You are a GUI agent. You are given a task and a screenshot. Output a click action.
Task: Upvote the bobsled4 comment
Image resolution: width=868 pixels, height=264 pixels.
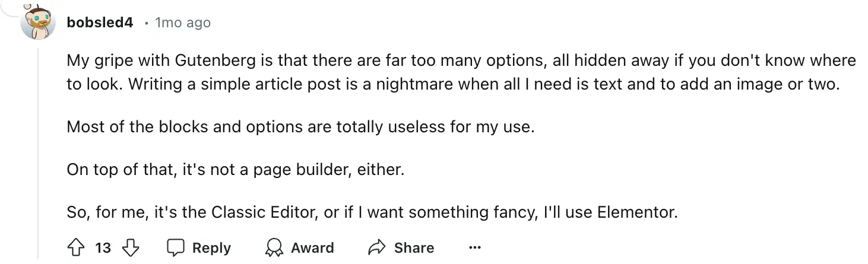[77, 247]
